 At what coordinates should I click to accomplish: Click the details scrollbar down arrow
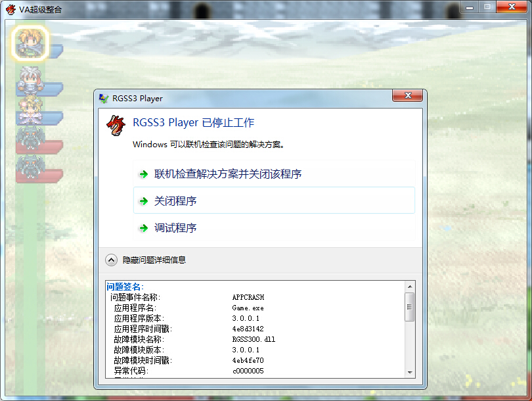click(x=410, y=373)
